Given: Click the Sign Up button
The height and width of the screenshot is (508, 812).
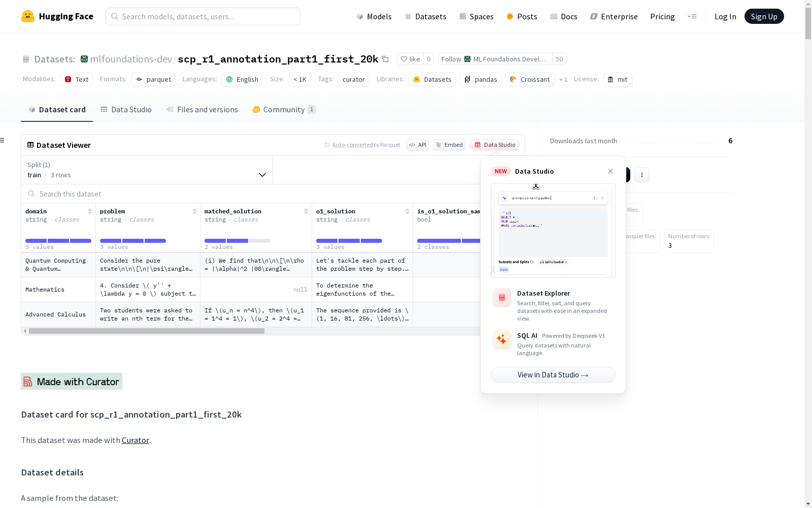Looking at the screenshot, I should pyautogui.click(x=764, y=16).
